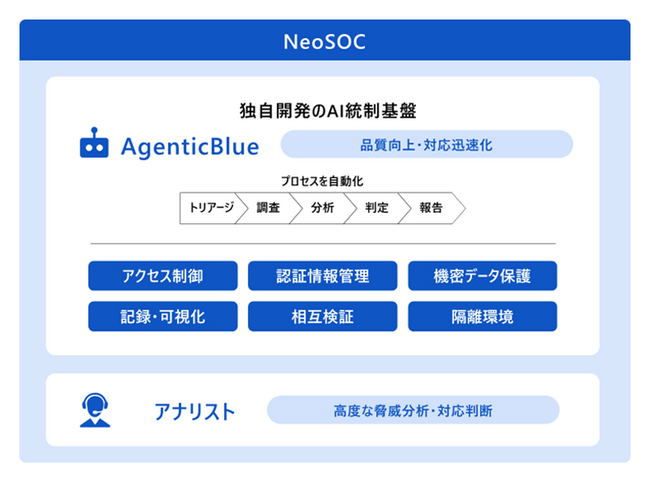Select the 品質向上・対応迅速化 pill

(x=427, y=144)
